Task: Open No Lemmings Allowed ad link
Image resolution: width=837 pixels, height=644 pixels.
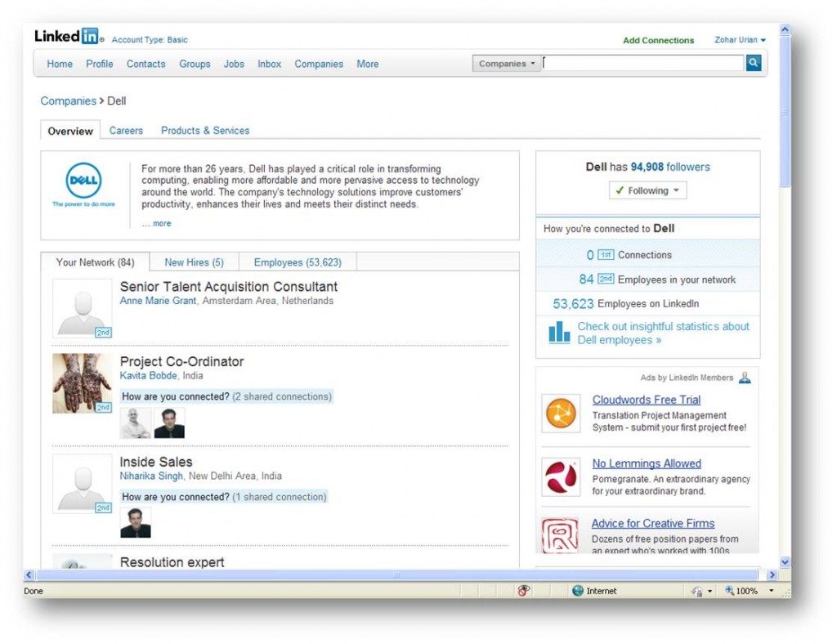Action: [x=647, y=463]
